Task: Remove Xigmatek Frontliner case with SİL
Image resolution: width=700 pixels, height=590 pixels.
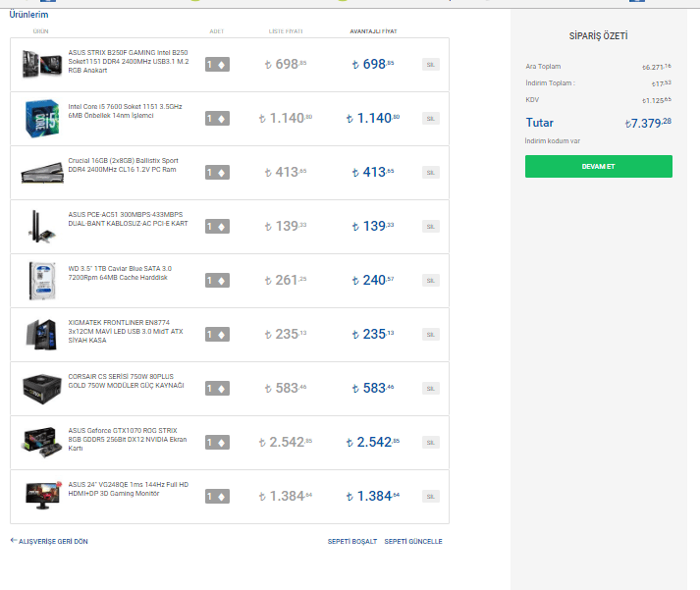Action: coord(431,335)
